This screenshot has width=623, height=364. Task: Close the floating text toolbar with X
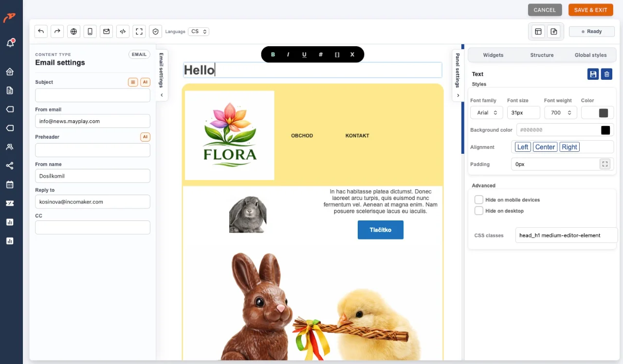[x=352, y=55]
